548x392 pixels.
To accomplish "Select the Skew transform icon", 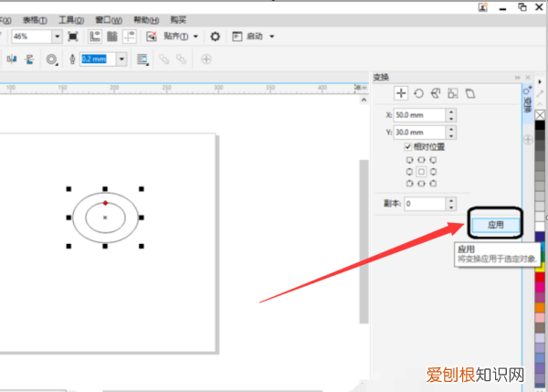I will coord(470,93).
